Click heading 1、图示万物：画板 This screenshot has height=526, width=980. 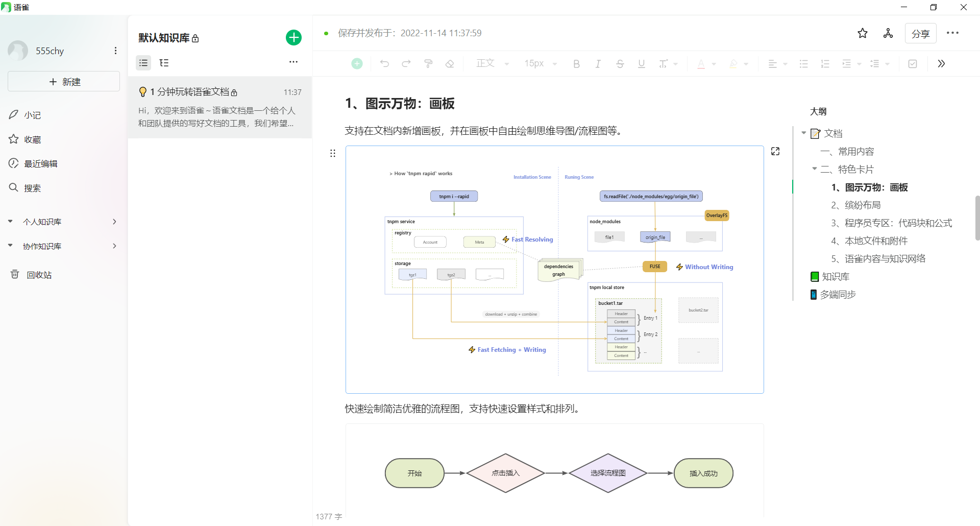400,104
